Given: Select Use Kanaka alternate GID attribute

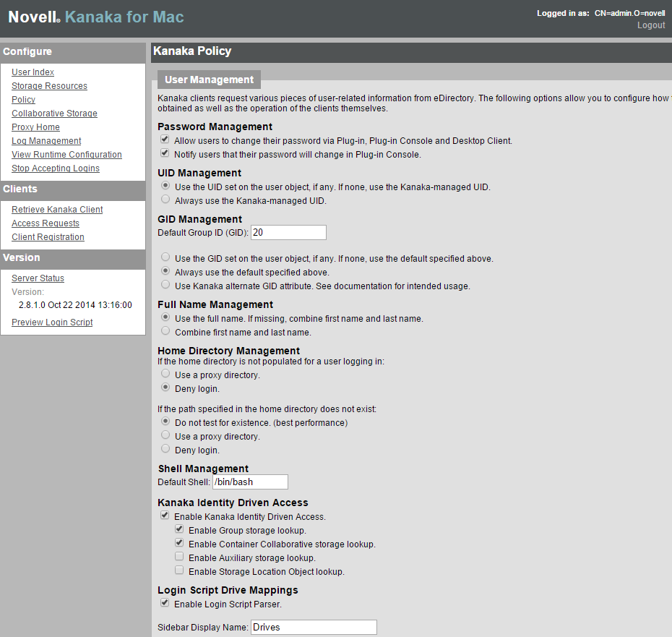Looking at the screenshot, I should [165, 285].
